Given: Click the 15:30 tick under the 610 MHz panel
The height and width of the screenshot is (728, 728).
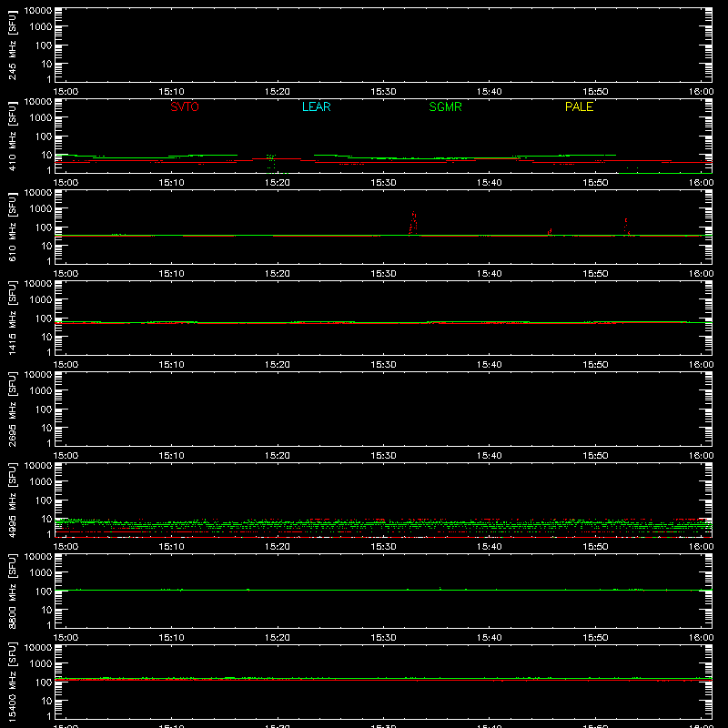Looking at the screenshot, I should pos(383,274).
